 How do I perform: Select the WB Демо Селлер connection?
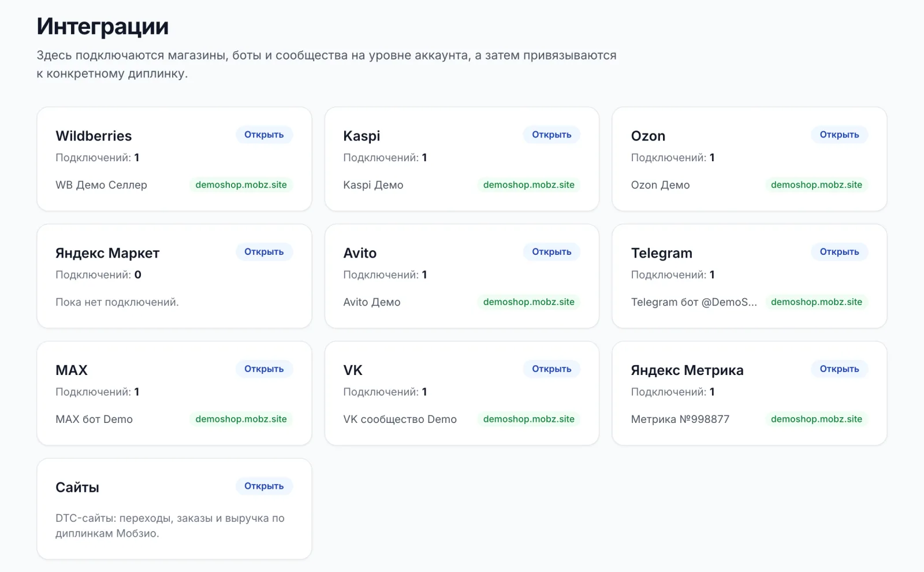(x=101, y=185)
